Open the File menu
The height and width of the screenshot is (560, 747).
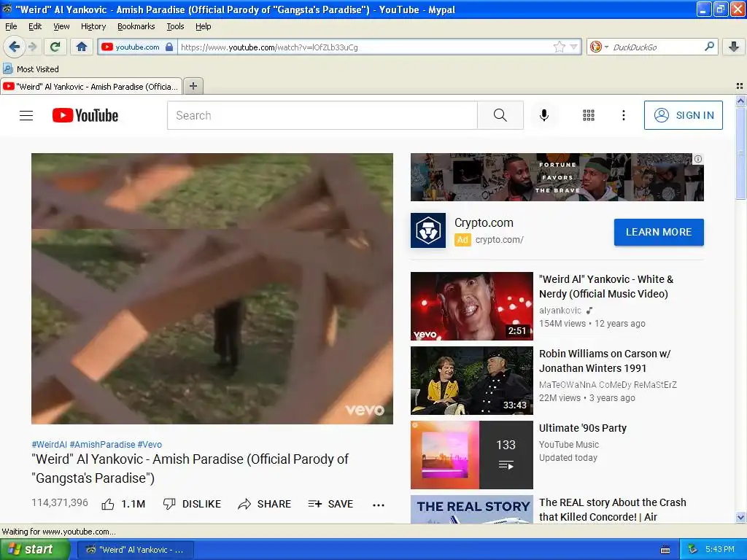[11, 27]
